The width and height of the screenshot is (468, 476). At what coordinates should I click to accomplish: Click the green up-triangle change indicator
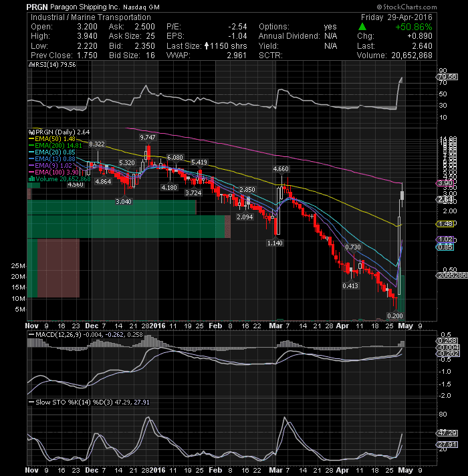point(362,27)
